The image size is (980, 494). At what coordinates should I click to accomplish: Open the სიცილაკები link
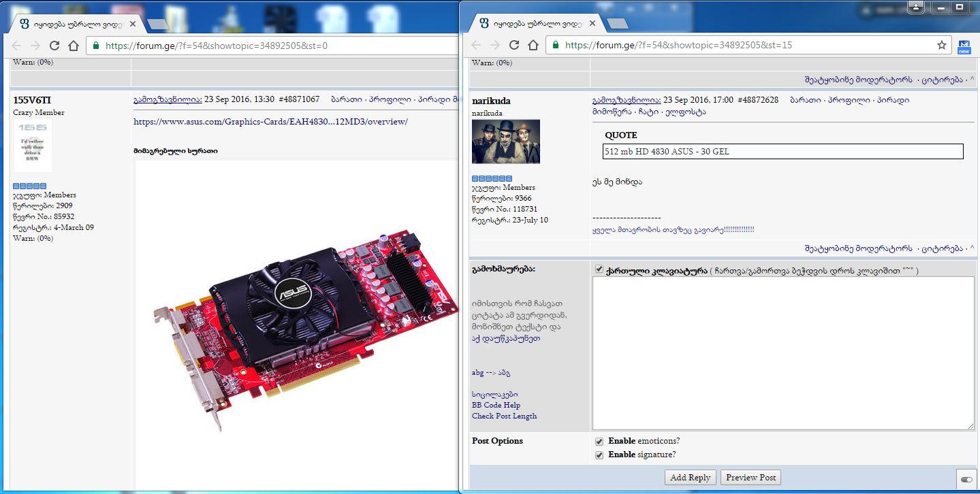(494, 394)
